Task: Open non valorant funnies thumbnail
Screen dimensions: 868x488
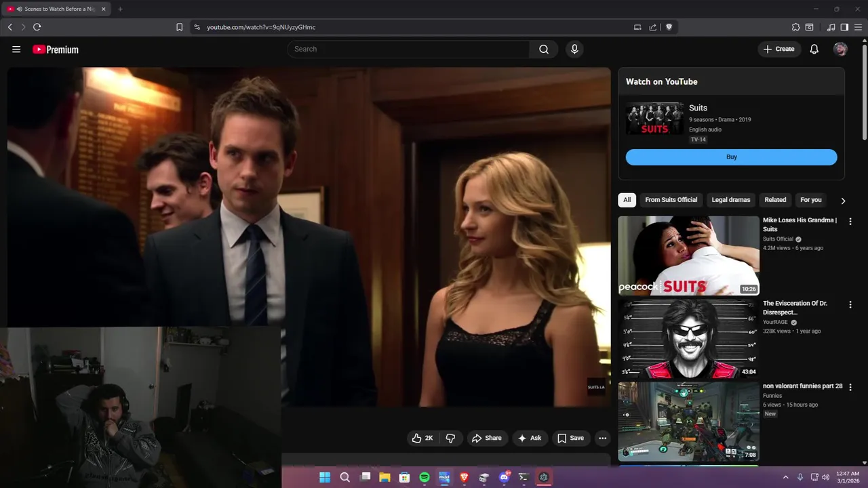Action: pyautogui.click(x=688, y=422)
